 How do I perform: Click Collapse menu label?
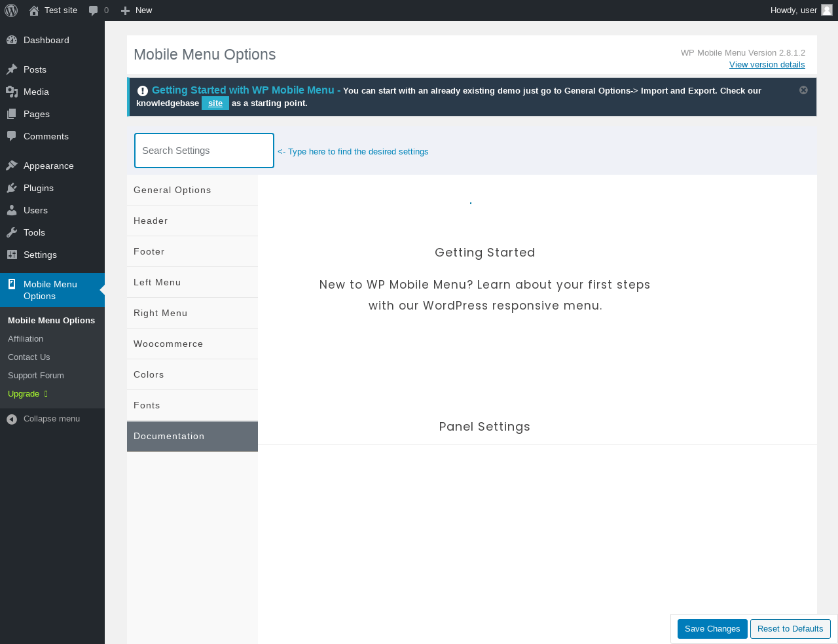coord(52,419)
